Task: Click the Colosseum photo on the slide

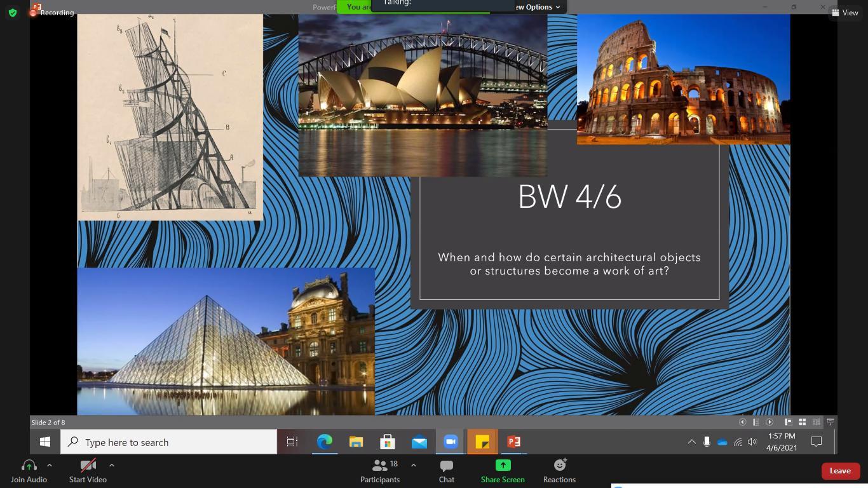Action: point(683,79)
